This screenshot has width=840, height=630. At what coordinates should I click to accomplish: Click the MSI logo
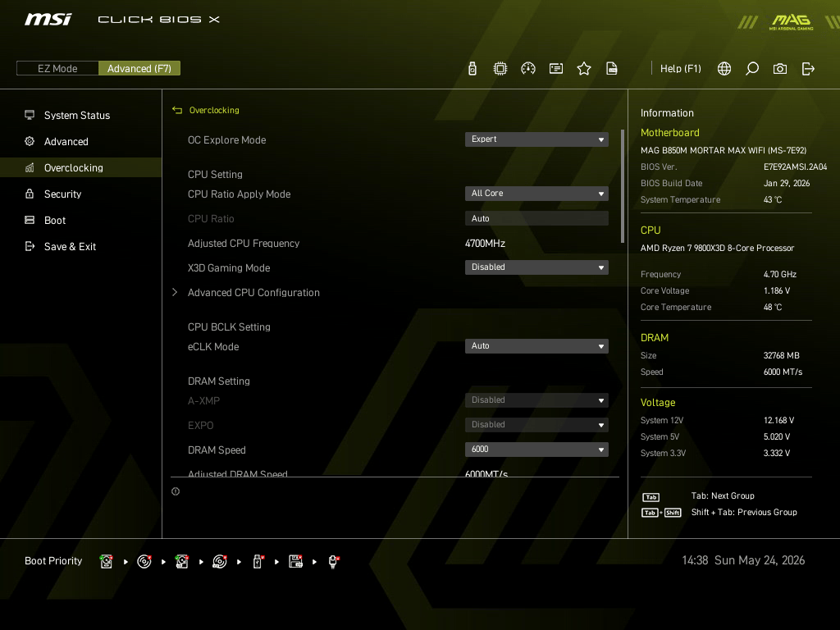[48, 20]
